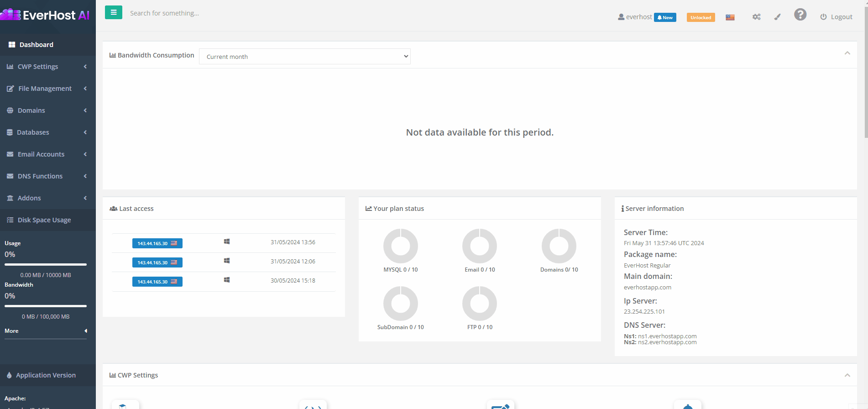Click the Bandwidth 0% progress bar
868x409 pixels.
point(46,306)
